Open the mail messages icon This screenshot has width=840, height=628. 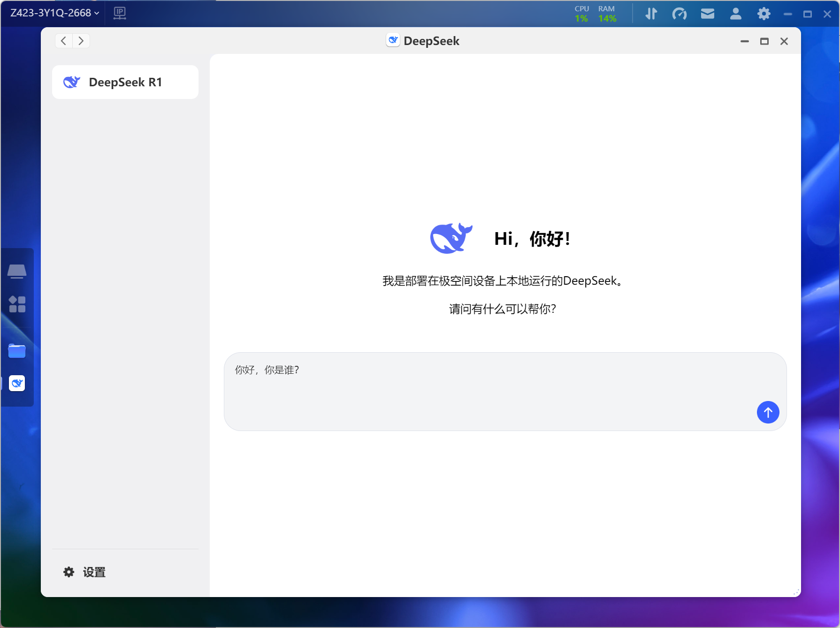(x=707, y=14)
